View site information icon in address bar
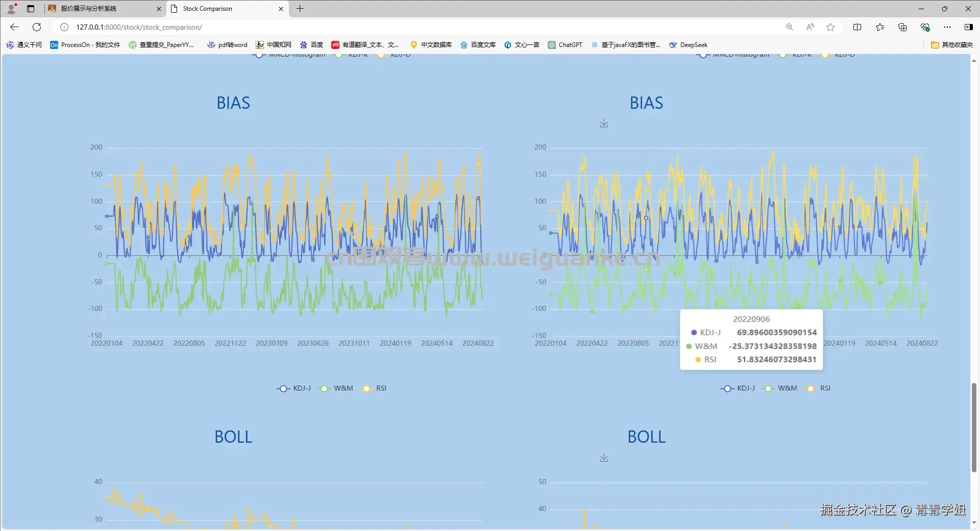Screen dimensions: 980x531 64,27
